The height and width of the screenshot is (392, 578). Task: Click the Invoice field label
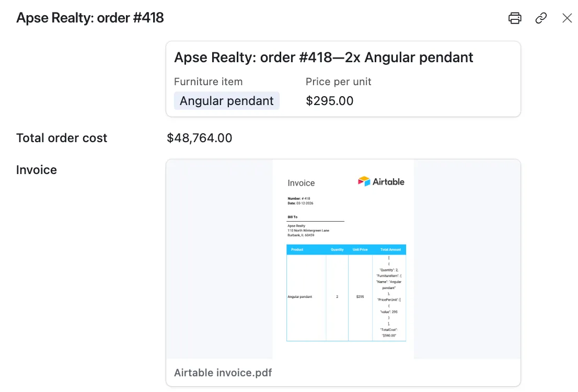coord(36,169)
